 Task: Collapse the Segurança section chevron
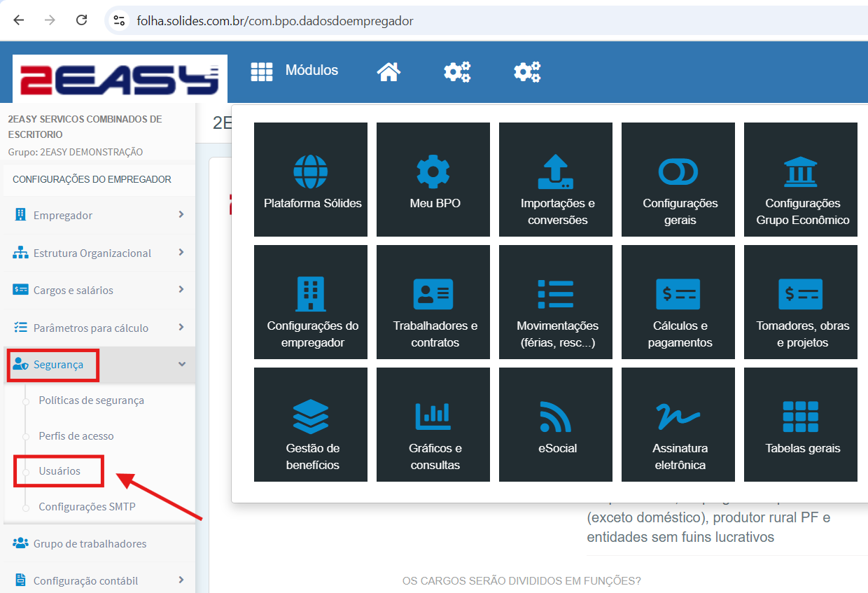click(182, 364)
